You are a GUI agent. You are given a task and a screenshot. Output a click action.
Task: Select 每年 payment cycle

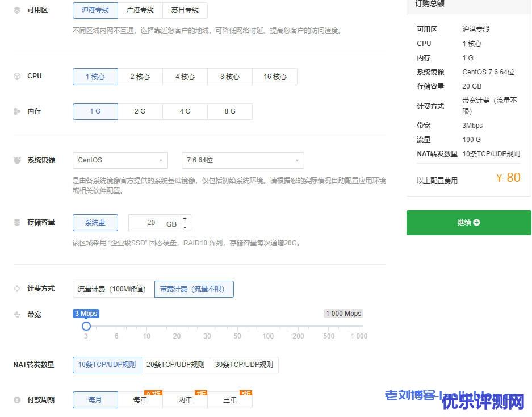(140, 400)
